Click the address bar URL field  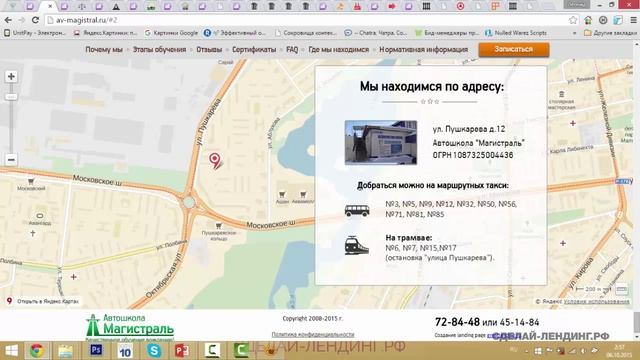pyautogui.click(x=306, y=20)
